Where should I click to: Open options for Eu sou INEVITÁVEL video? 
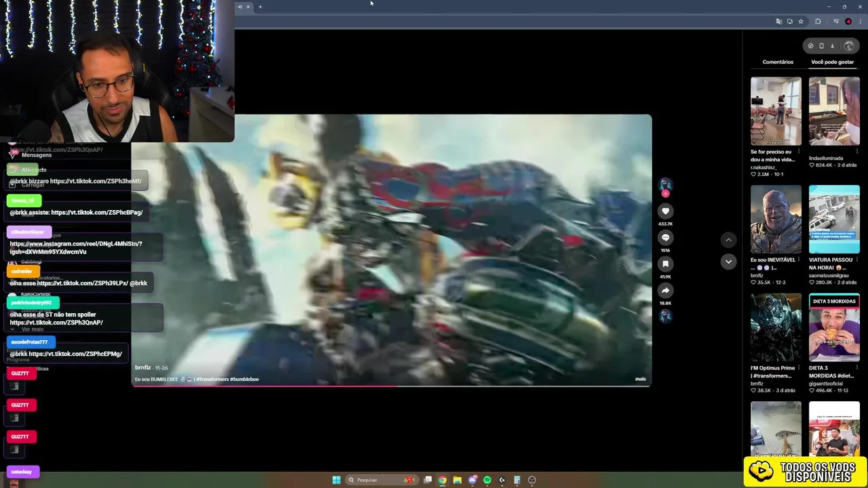(x=798, y=260)
